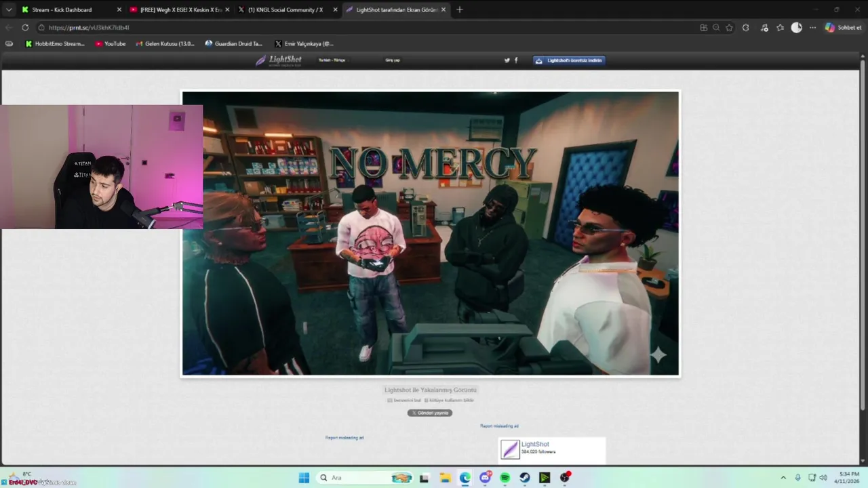Show hidden system tray icons

click(x=783, y=478)
